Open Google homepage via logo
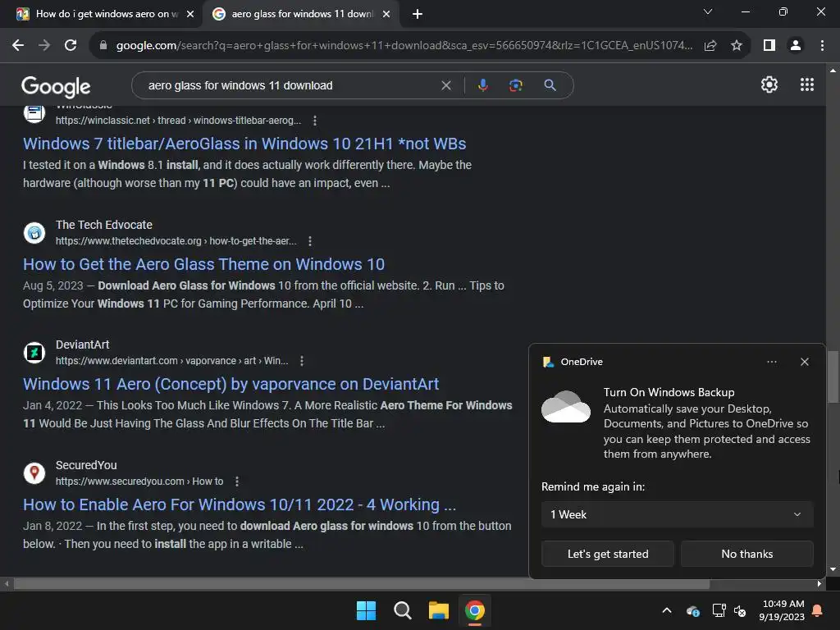 pyautogui.click(x=56, y=87)
